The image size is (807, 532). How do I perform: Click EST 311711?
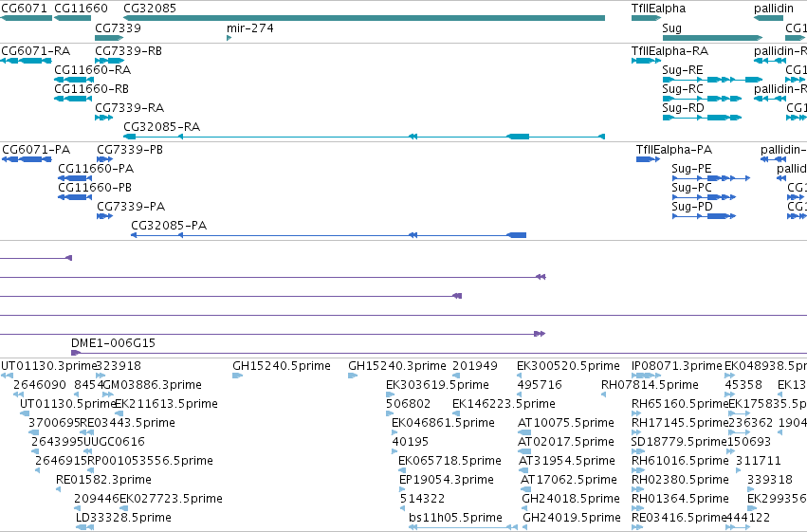pos(759,461)
